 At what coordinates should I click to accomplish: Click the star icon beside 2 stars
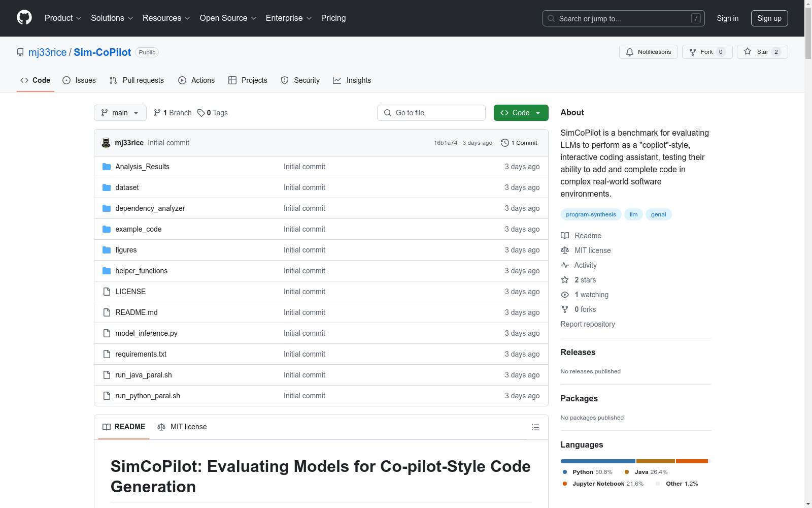pyautogui.click(x=565, y=280)
